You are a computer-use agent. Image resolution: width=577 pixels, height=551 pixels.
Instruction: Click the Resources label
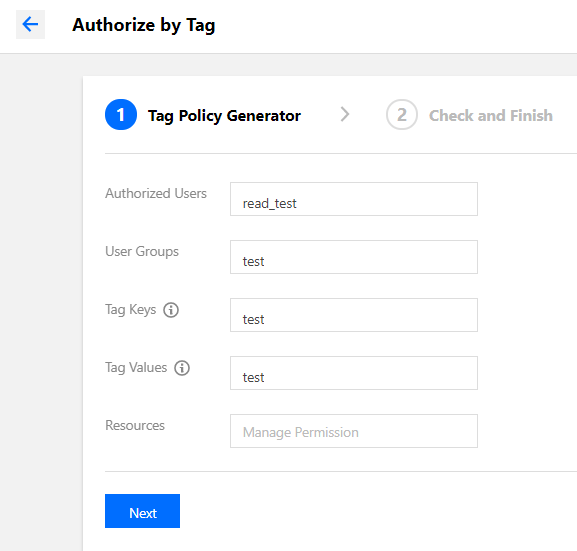click(x=135, y=425)
